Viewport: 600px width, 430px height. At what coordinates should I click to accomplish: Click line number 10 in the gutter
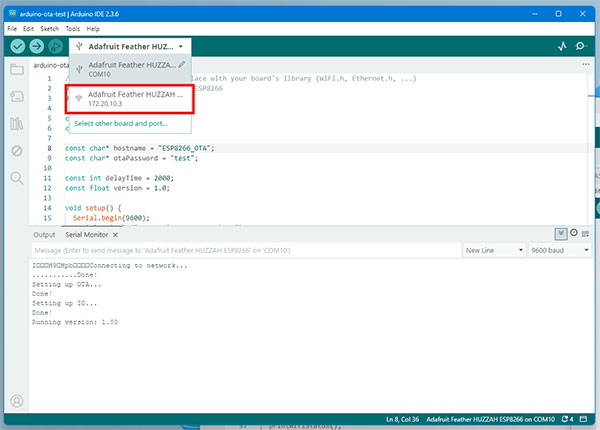[x=47, y=168]
